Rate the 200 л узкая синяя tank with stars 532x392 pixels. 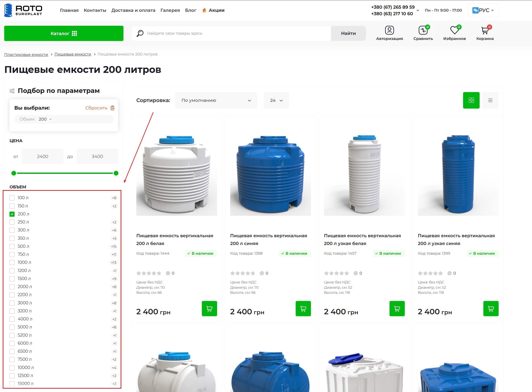[x=430, y=273]
